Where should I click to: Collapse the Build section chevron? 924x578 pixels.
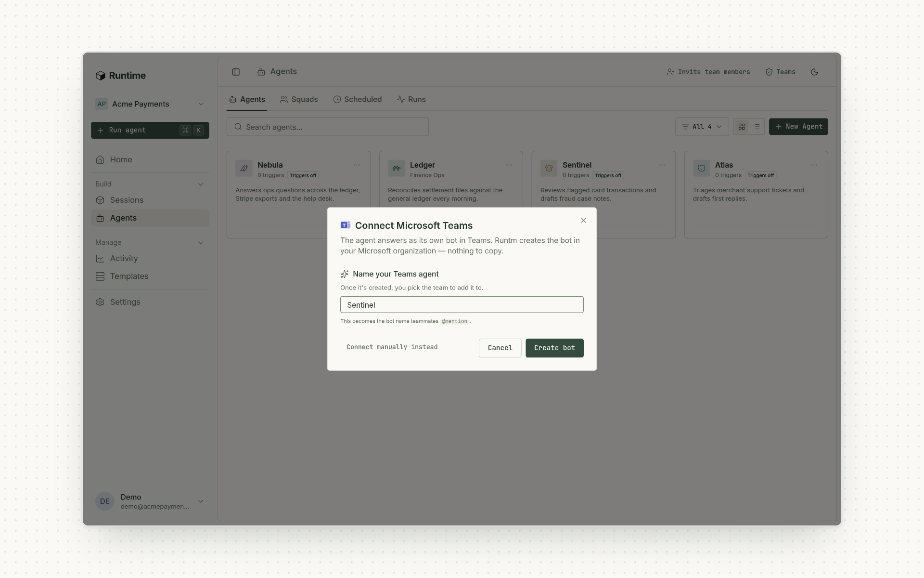pos(201,184)
